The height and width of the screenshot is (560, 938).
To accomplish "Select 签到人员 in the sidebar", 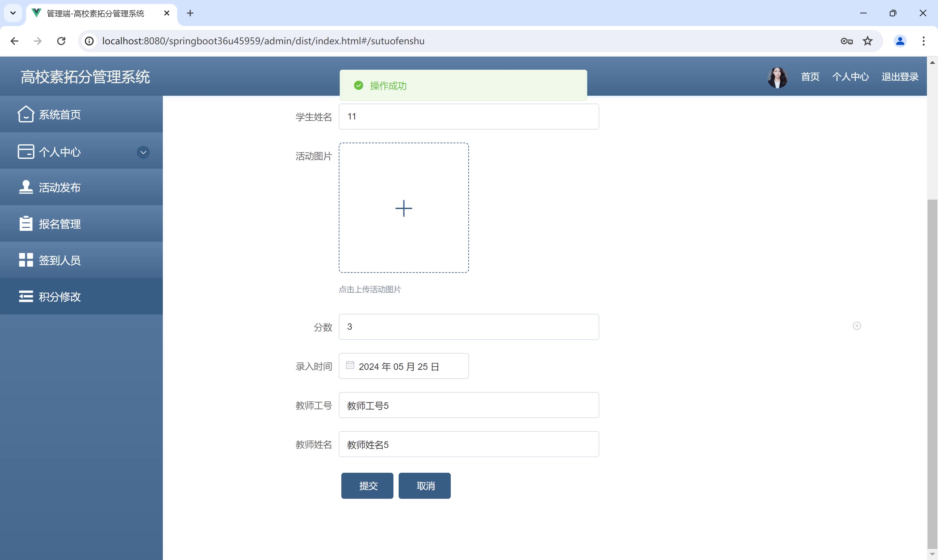I will click(59, 260).
